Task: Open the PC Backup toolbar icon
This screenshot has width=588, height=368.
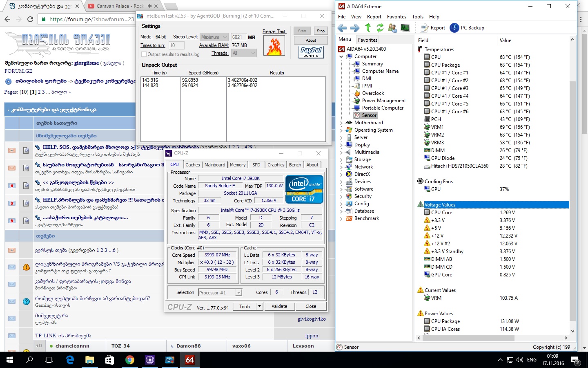Action: point(454,28)
